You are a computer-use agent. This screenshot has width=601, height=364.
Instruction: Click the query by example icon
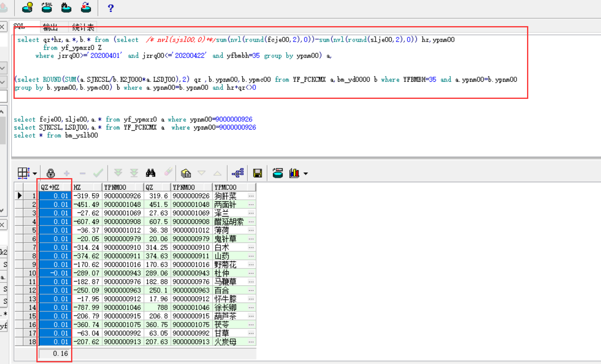(186, 173)
